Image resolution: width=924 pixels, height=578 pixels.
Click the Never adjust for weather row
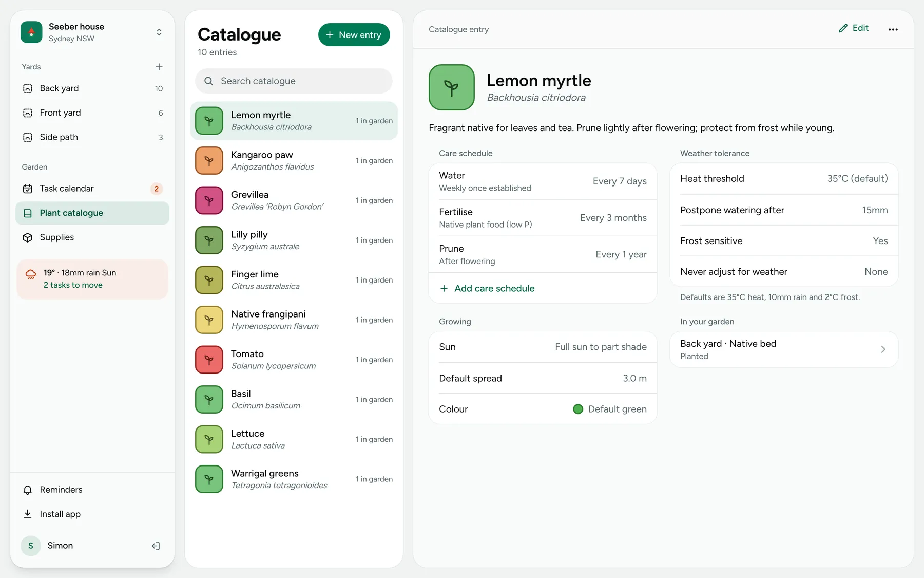(784, 272)
